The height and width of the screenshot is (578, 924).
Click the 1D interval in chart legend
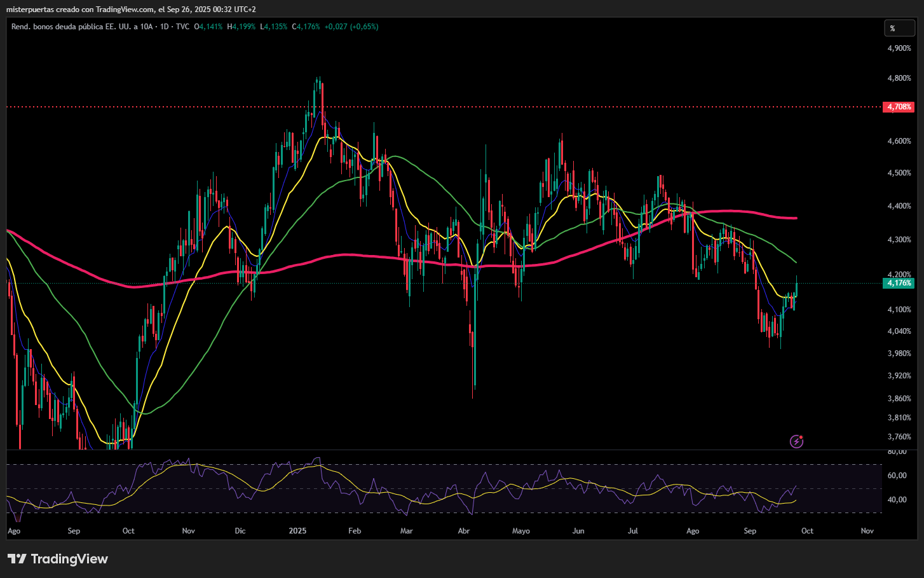tap(165, 27)
